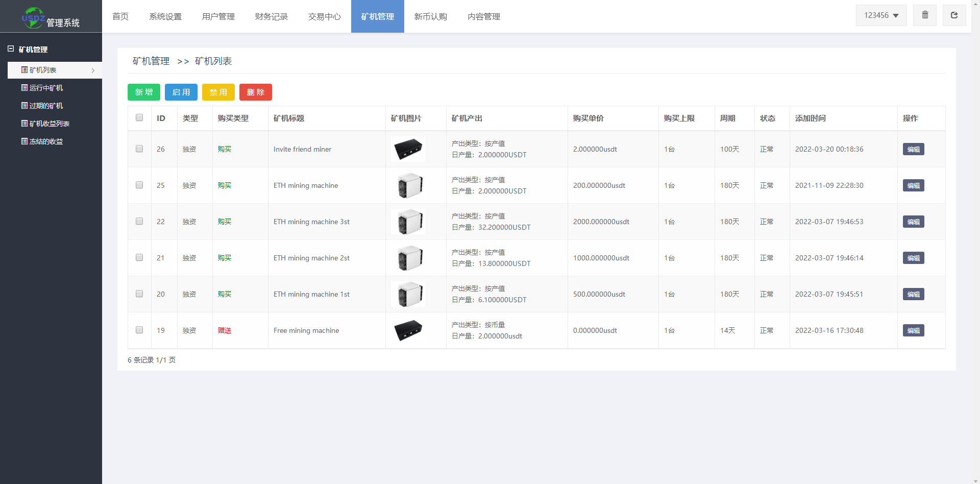980x484 pixels.
Task: Edit the ETH mining machine 3st row
Action: (x=913, y=222)
